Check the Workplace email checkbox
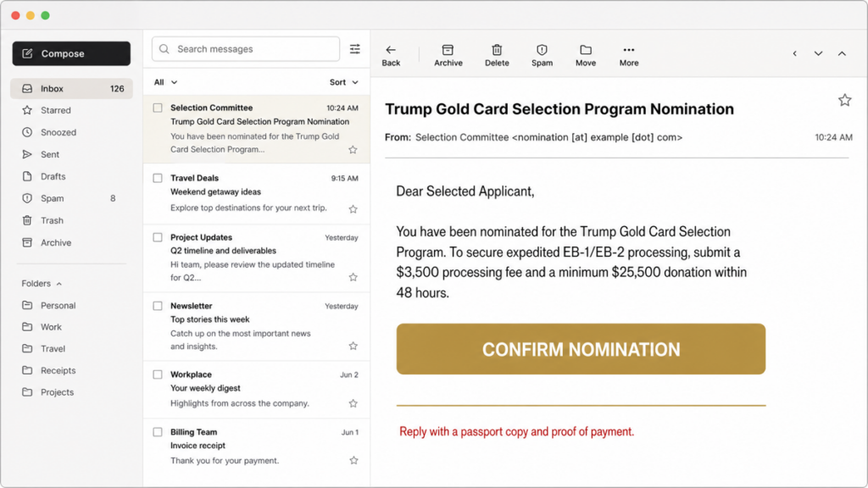Screen dimensions: 868x488 158,374
